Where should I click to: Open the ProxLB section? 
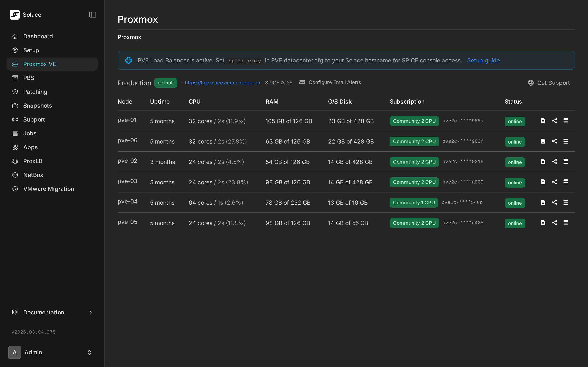point(33,161)
